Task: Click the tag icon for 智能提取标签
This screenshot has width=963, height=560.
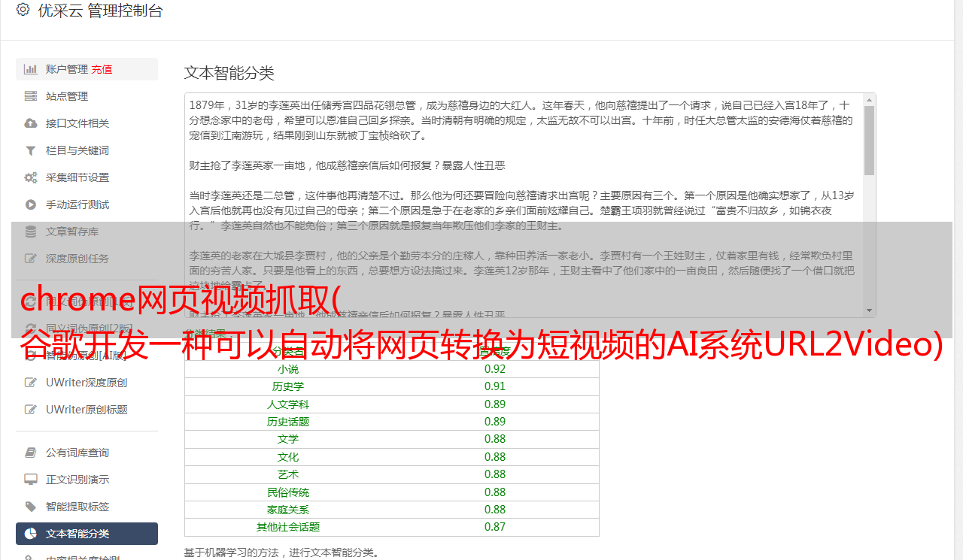Action: [30, 507]
